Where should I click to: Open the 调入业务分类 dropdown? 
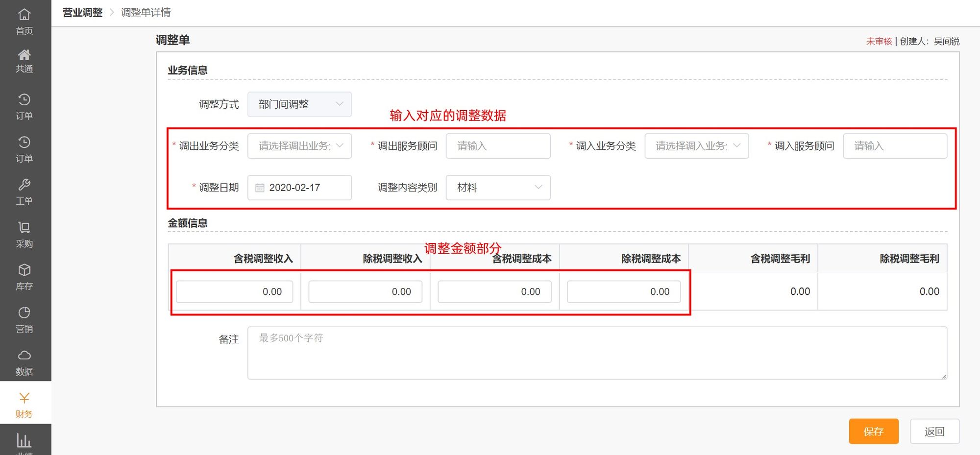click(x=696, y=146)
